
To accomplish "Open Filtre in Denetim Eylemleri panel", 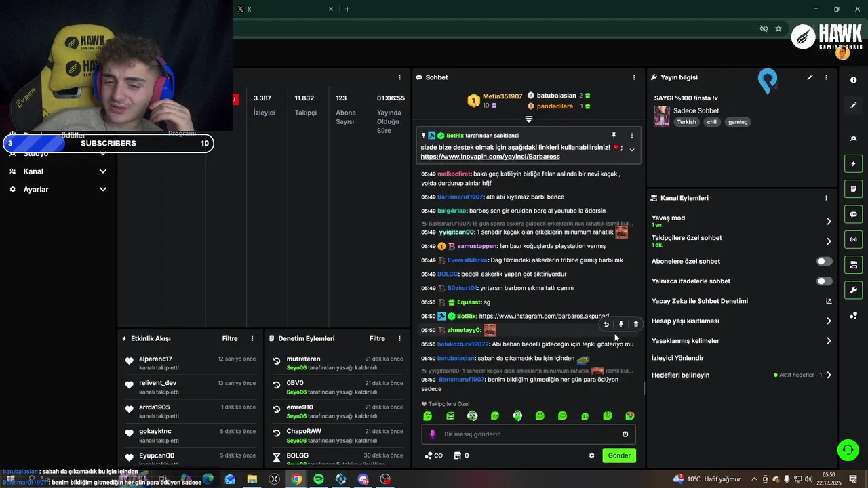I will pyautogui.click(x=377, y=338).
